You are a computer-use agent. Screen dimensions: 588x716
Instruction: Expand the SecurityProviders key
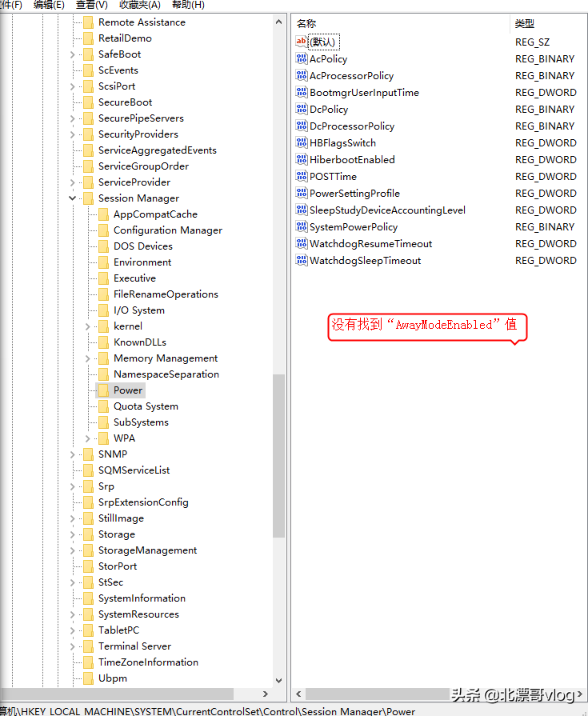click(x=72, y=134)
